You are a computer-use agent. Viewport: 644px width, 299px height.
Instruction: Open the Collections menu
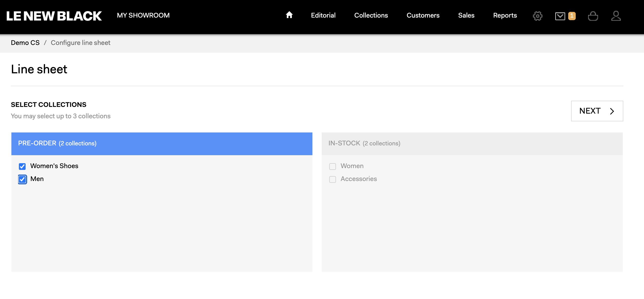pos(371,15)
